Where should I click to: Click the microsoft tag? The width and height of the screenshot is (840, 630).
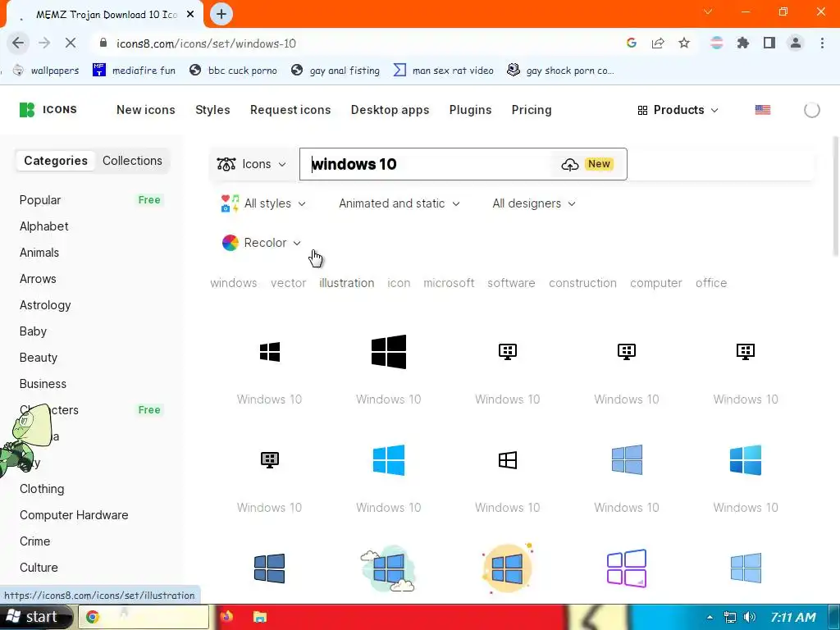449,283
